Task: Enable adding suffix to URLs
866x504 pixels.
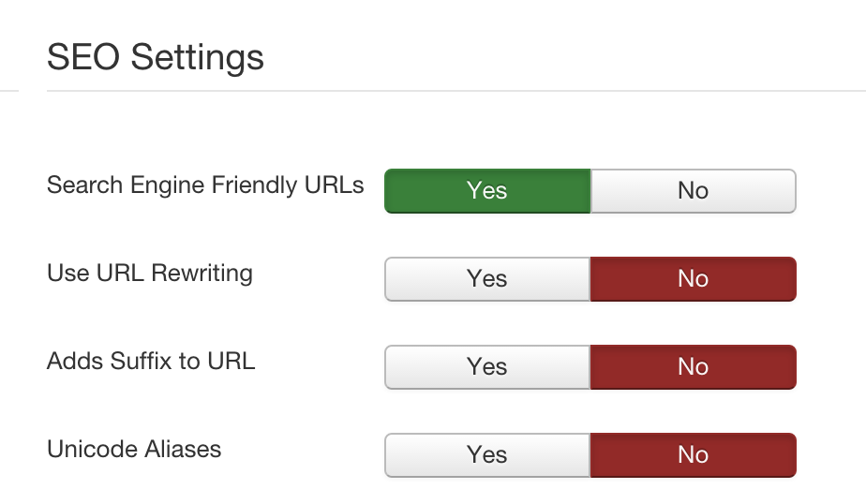Action: (487, 367)
